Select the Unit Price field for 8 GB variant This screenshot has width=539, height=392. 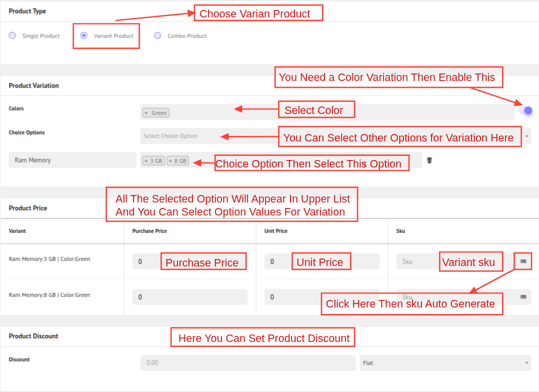pos(290,297)
